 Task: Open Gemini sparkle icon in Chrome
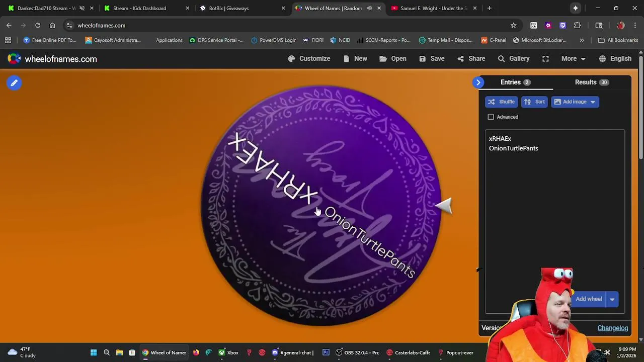point(575,8)
